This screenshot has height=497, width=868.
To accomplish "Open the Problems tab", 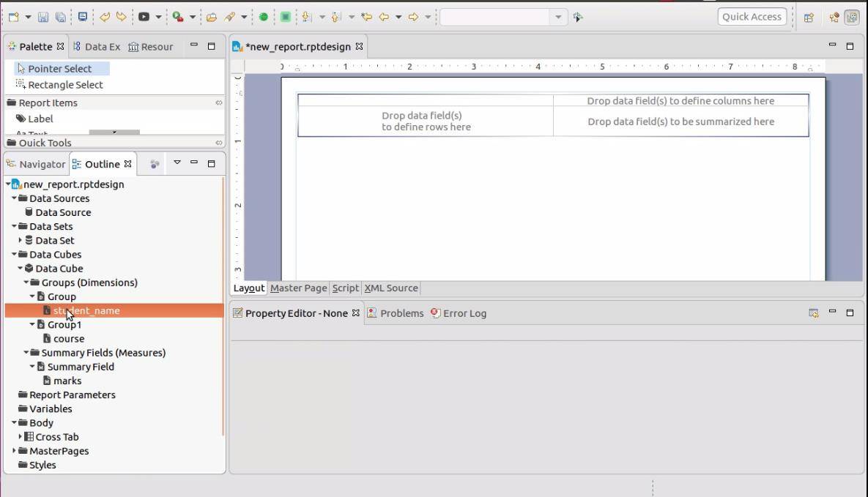I will point(401,313).
